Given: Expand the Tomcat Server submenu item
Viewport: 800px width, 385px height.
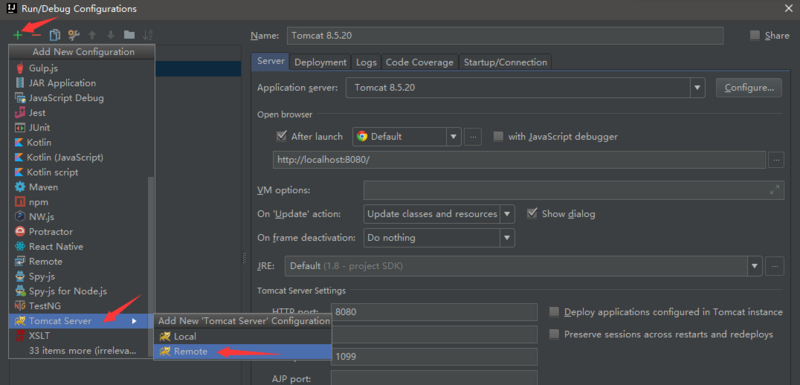Looking at the screenshot, I should point(82,321).
